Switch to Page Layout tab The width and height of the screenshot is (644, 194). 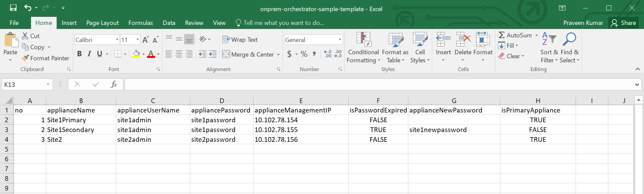tap(103, 23)
